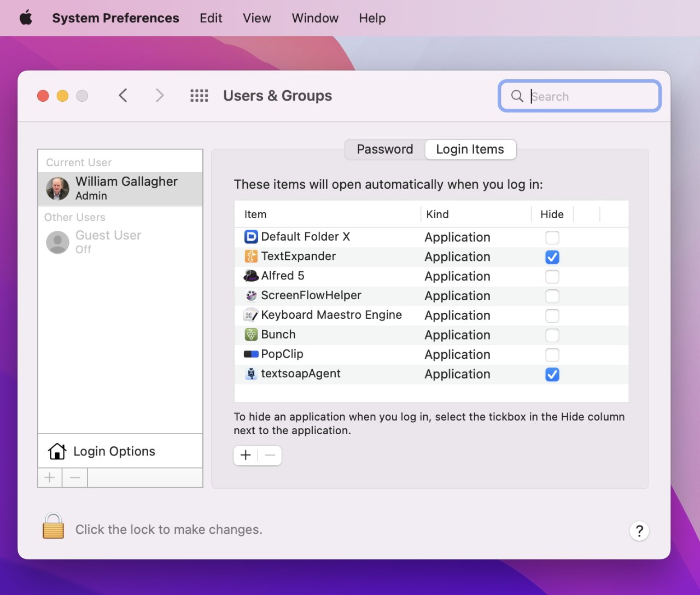Click the Item column header
Image resolution: width=700 pixels, height=595 pixels.
[x=255, y=214]
